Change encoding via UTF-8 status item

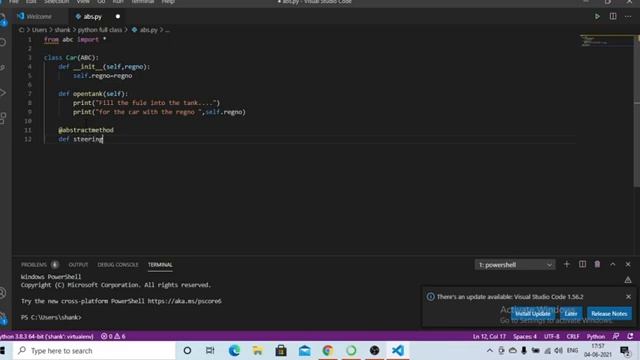(551, 336)
